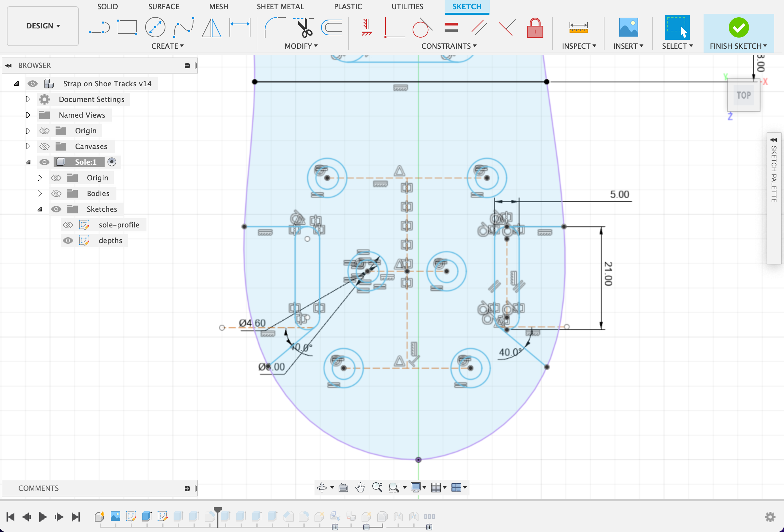The height and width of the screenshot is (532, 784).
Task: Select the Tangent constraint icon
Action: (x=422, y=28)
